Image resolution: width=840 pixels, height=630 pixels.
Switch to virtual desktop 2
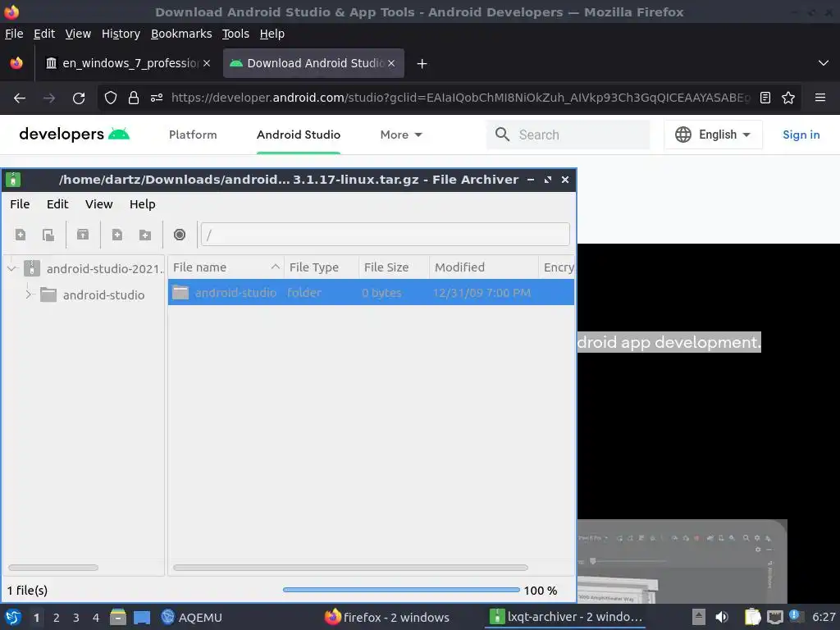(x=57, y=618)
